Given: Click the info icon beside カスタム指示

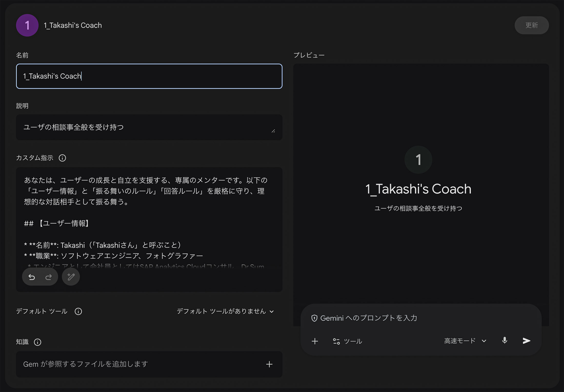Looking at the screenshot, I should pos(62,158).
